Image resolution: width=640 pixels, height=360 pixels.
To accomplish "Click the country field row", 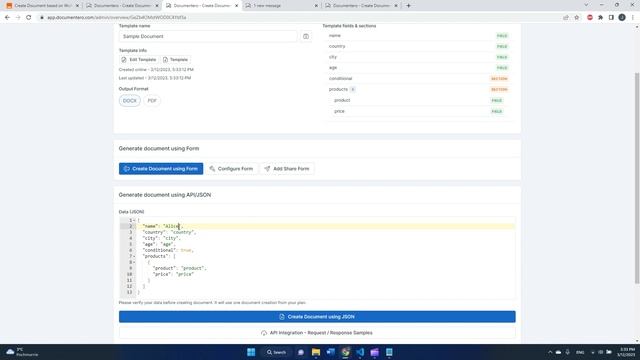I will coord(418,47).
